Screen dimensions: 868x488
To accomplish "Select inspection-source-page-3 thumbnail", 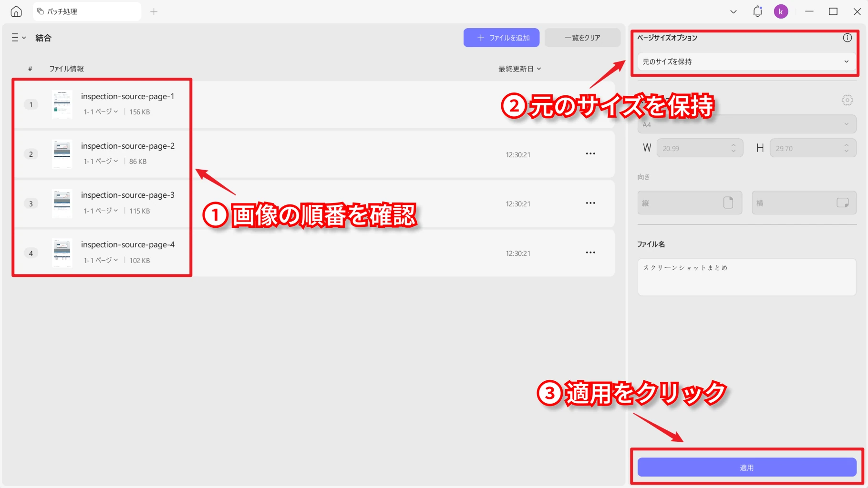I will (62, 203).
